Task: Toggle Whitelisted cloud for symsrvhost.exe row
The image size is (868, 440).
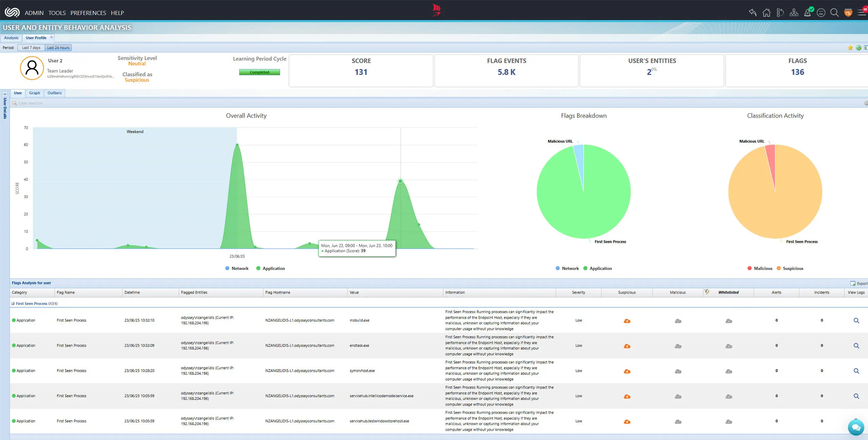Action: [x=729, y=371]
